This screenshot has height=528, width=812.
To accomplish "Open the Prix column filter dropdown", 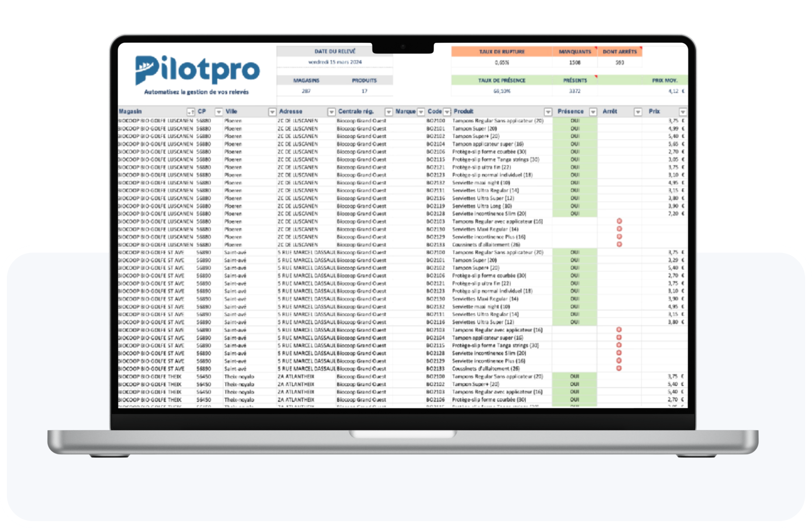I will click(x=683, y=112).
